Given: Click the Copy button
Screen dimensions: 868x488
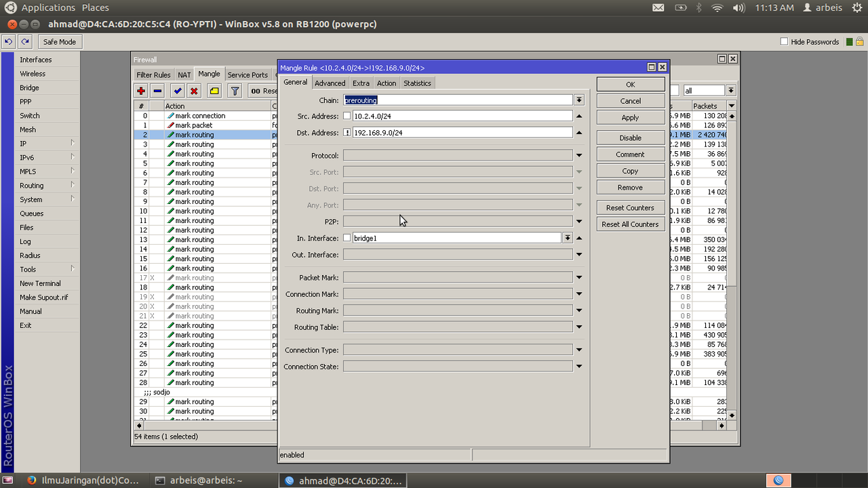Looking at the screenshot, I should tap(631, 171).
